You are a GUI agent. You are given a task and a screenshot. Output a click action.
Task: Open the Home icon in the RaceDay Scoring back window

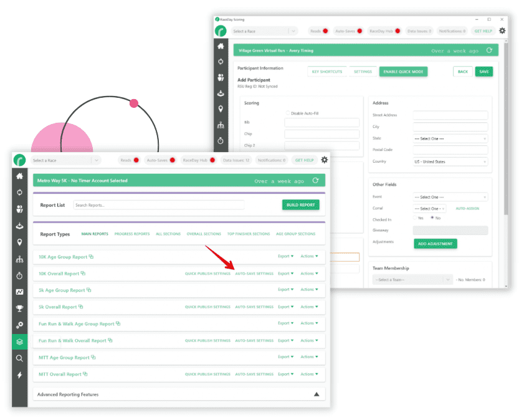click(221, 46)
